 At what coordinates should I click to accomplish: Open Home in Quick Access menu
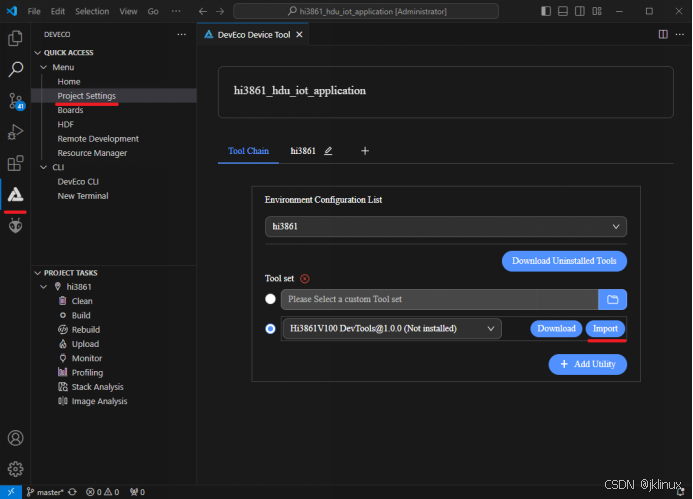coord(69,82)
